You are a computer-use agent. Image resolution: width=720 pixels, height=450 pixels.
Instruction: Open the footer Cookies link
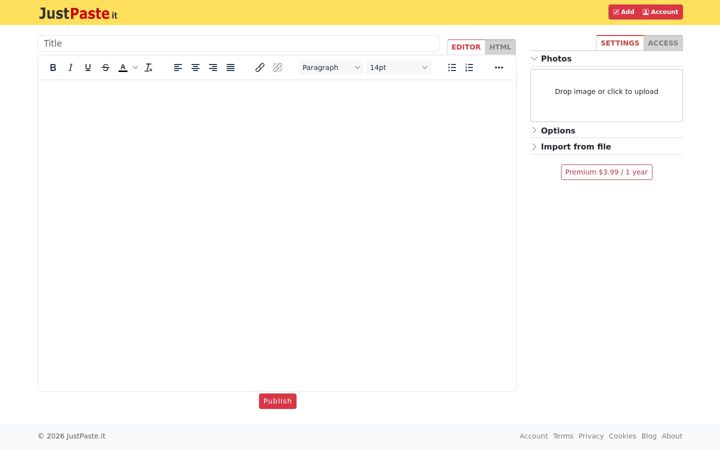click(622, 436)
